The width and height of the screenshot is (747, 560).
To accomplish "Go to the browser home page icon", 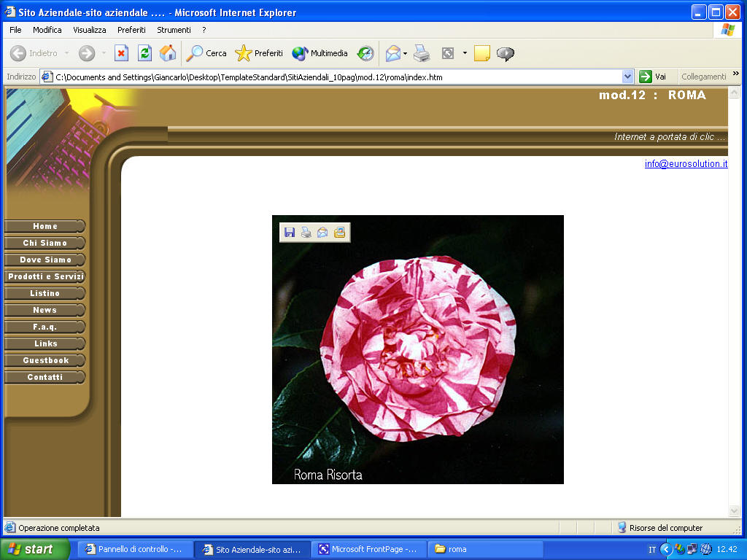I will pyautogui.click(x=168, y=53).
